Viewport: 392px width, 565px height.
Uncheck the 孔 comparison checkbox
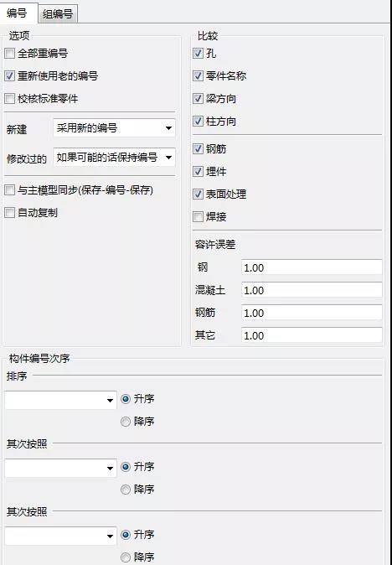click(x=198, y=54)
